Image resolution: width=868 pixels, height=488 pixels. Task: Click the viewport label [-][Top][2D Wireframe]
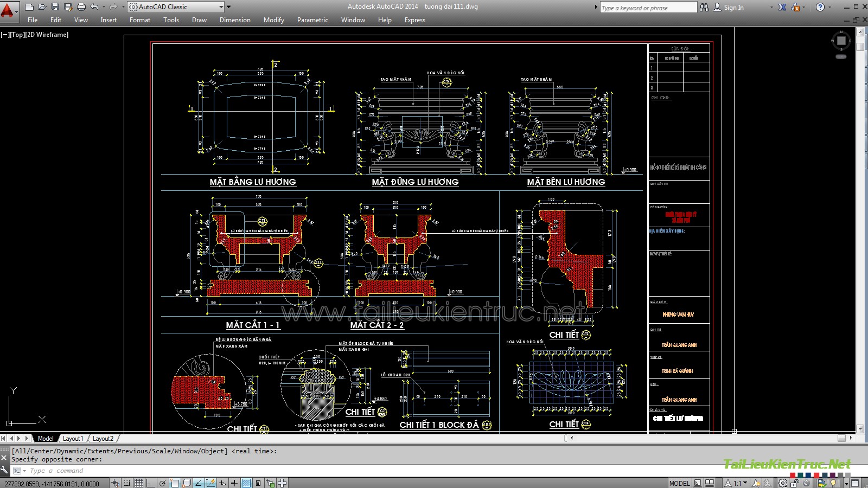click(35, 34)
